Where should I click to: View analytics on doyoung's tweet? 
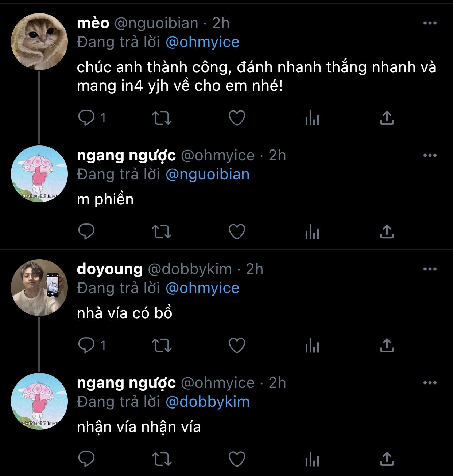(312, 345)
